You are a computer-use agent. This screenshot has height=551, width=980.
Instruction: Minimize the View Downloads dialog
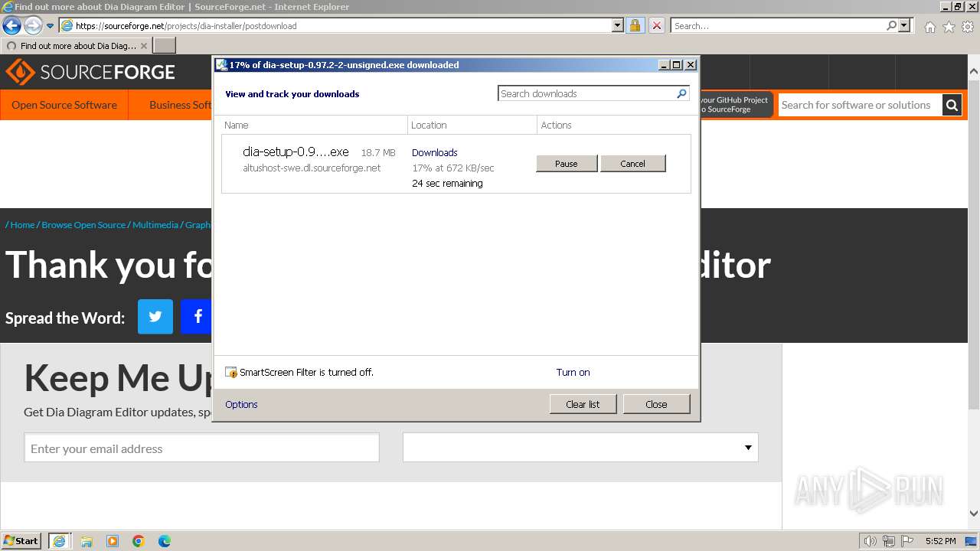click(x=664, y=65)
